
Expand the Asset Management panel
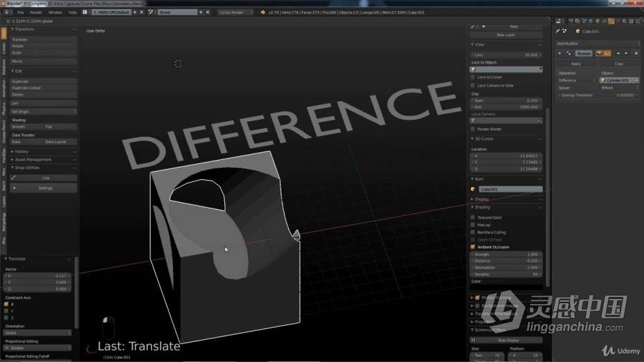(x=12, y=160)
